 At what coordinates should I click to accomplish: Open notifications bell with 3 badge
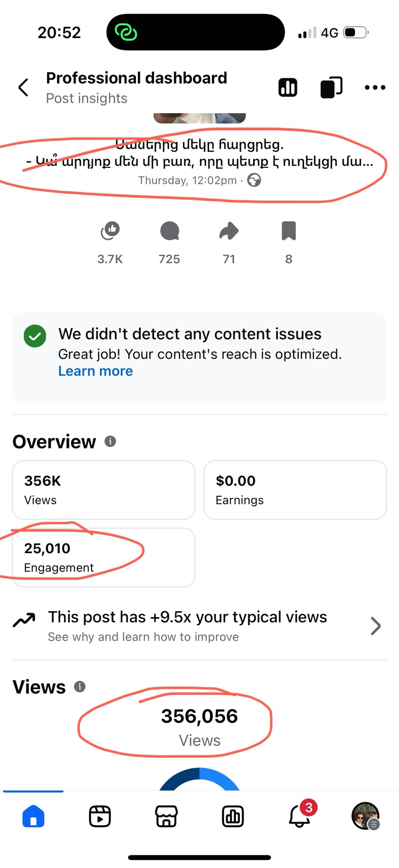point(300,816)
